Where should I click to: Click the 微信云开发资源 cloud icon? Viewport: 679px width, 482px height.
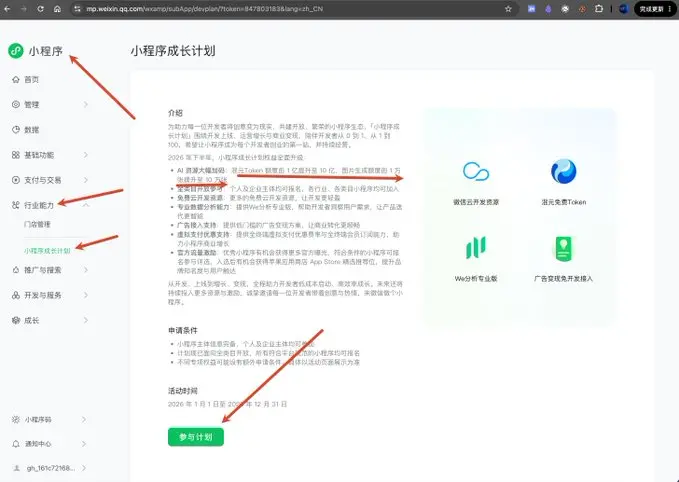[476, 171]
